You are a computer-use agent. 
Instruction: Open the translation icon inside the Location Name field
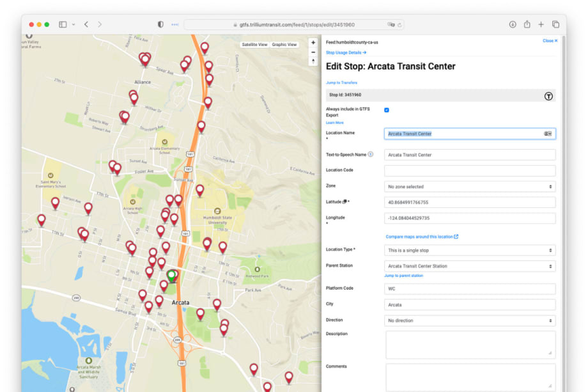548,133
